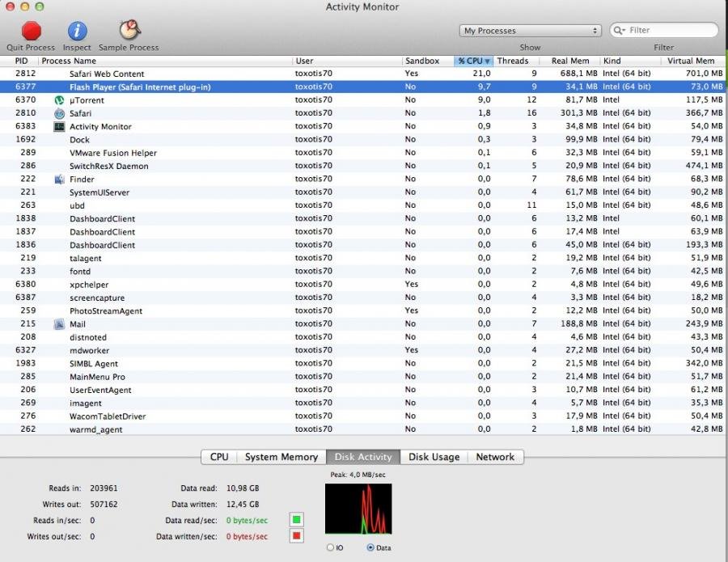Switch to the Disk Usage tab
Viewport: 728px width, 562px height.
click(x=434, y=457)
